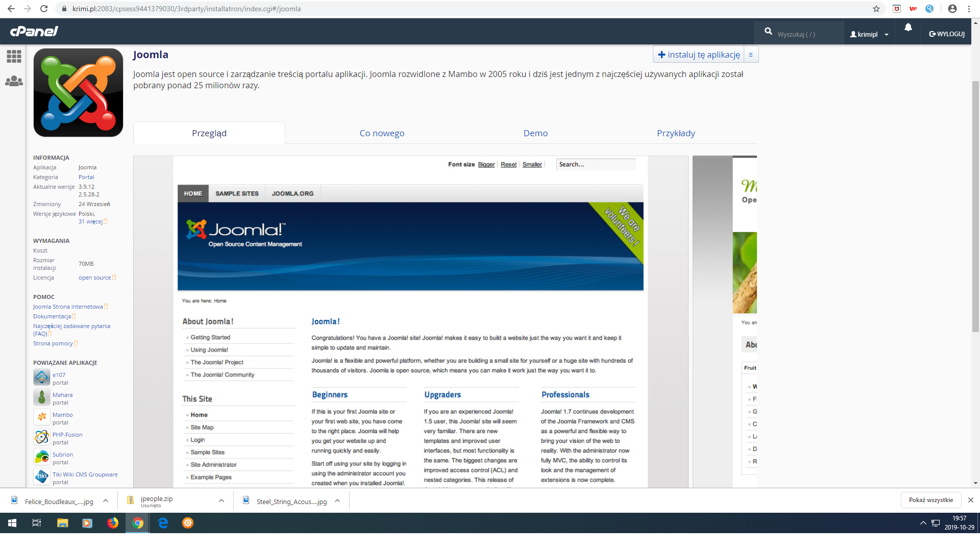Open install options menu beside install button
The image size is (980, 551).
click(751, 55)
